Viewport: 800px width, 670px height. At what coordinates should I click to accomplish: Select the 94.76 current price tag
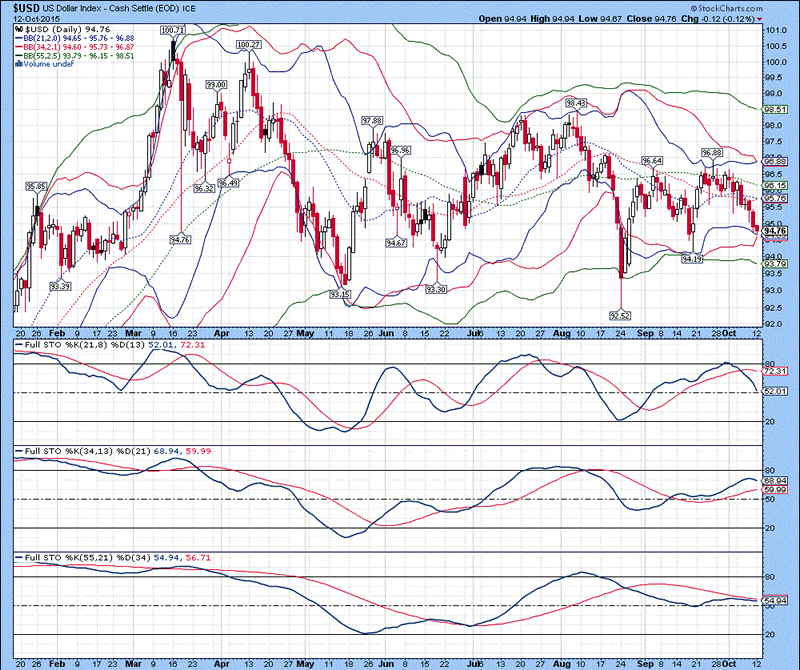pos(775,231)
